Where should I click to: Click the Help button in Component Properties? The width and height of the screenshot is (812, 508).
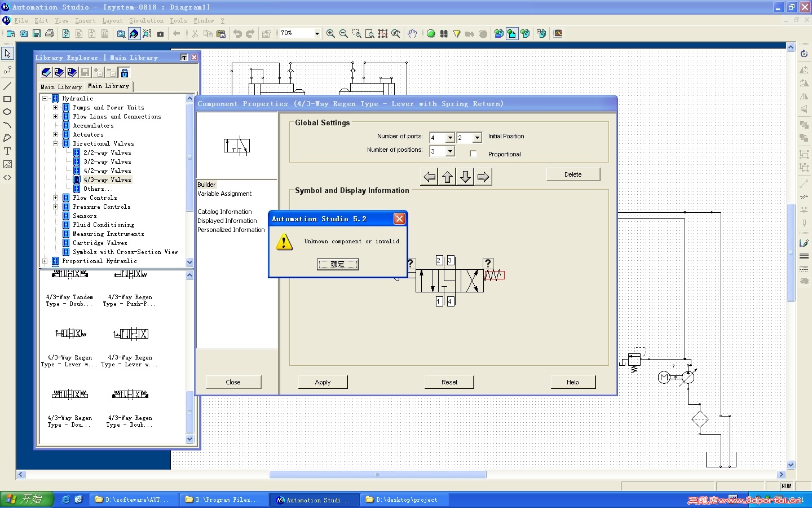click(x=573, y=382)
